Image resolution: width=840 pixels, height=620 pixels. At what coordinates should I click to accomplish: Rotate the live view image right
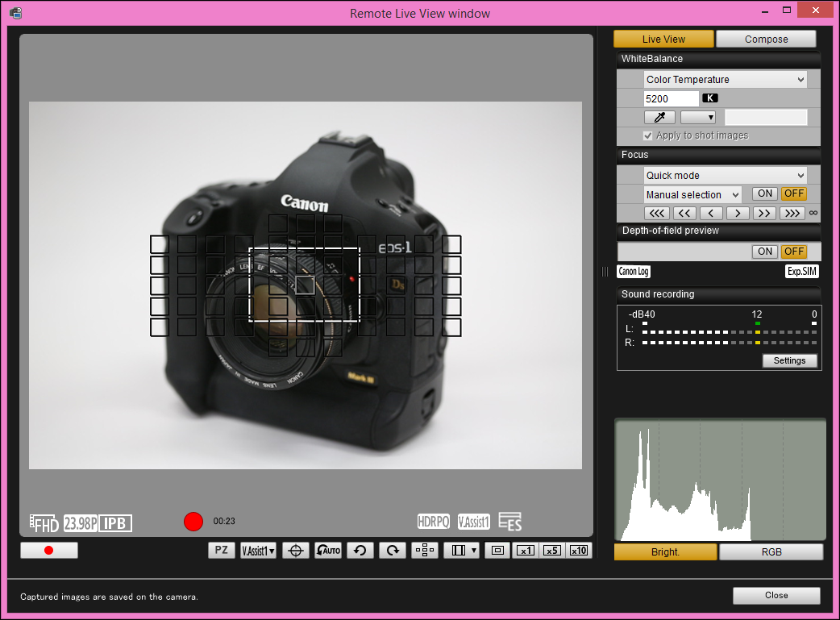point(393,551)
